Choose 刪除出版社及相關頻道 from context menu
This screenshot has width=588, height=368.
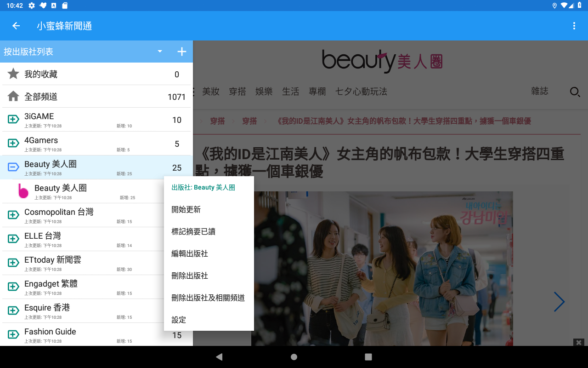click(208, 298)
